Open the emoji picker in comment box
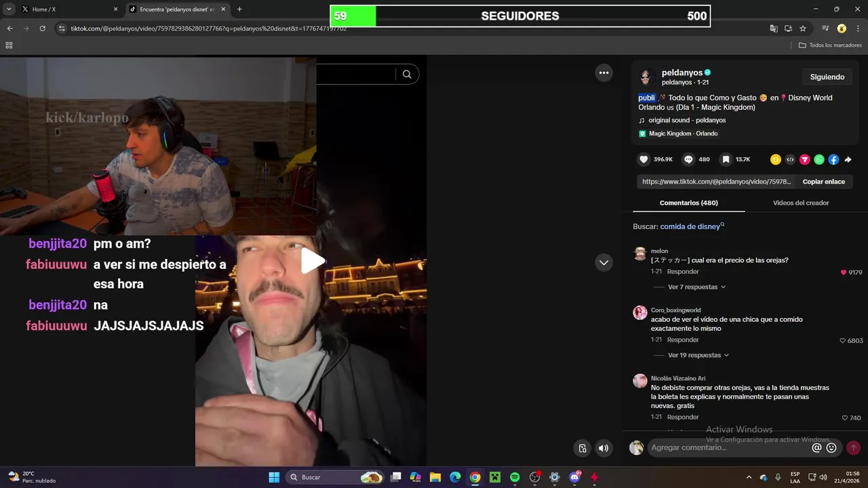Image resolution: width=868 pixels, height=488 pixels. point(831,448)
